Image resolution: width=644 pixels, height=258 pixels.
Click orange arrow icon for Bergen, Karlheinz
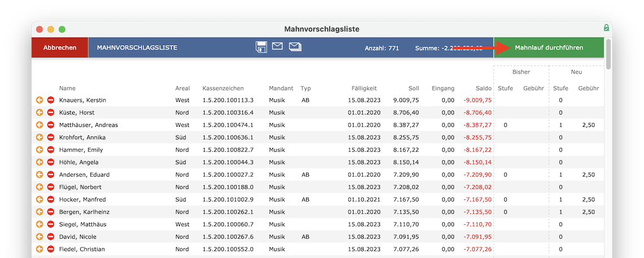(x=39, y=212)
